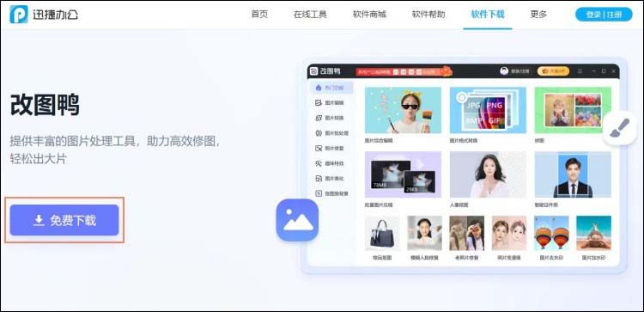Click the user avatar login icon
644x312 pixels.
click(x=504, y=71)
